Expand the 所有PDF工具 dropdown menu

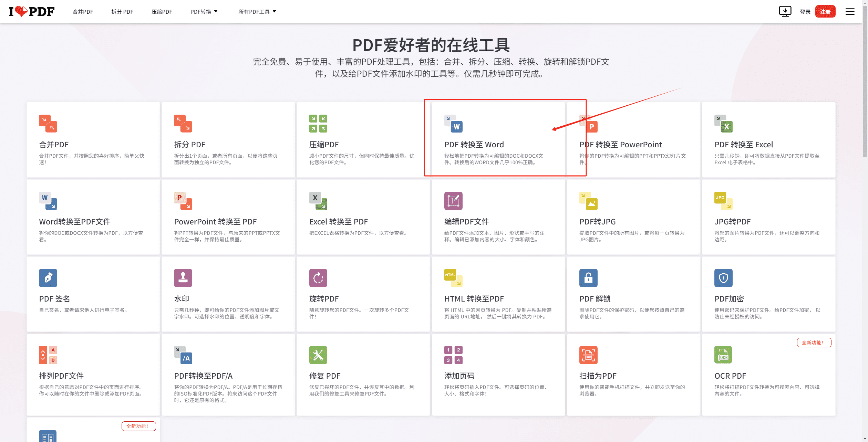(257, 12)
